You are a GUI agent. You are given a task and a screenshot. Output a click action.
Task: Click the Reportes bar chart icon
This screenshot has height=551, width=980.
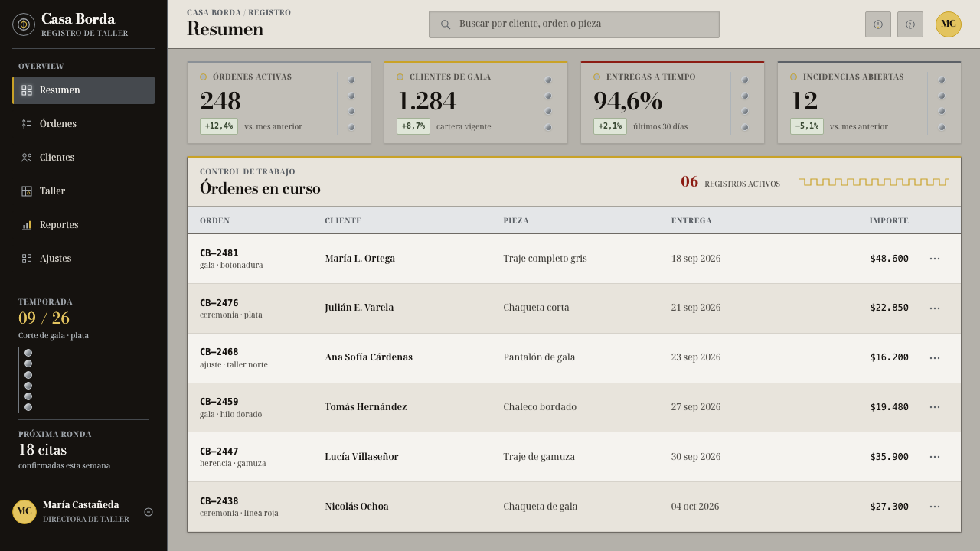coord(27,225)
